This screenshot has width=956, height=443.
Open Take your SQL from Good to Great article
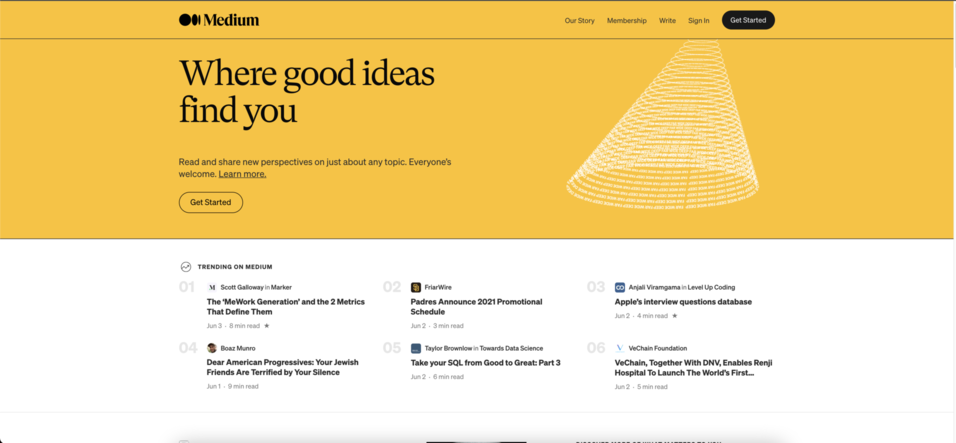(485, 363)
